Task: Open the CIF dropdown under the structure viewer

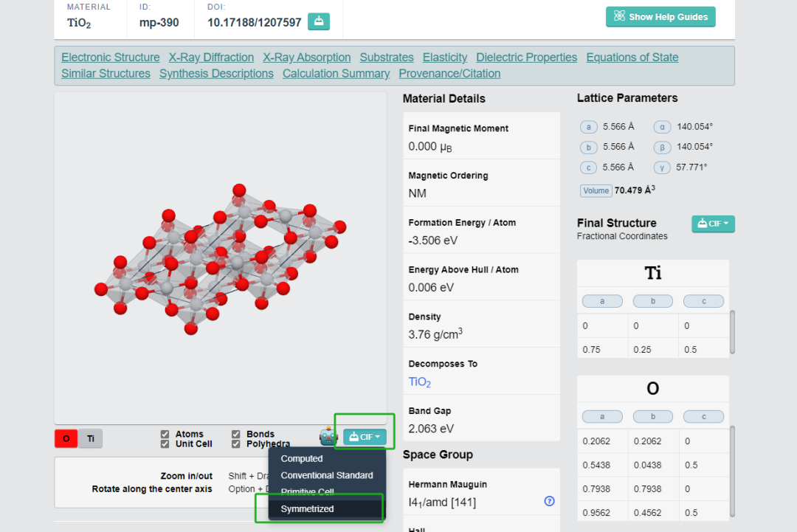Action: [x=365, y=437]
